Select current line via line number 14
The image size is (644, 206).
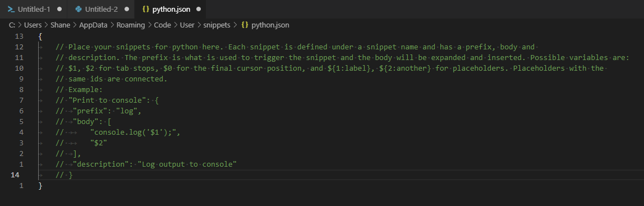15,175
